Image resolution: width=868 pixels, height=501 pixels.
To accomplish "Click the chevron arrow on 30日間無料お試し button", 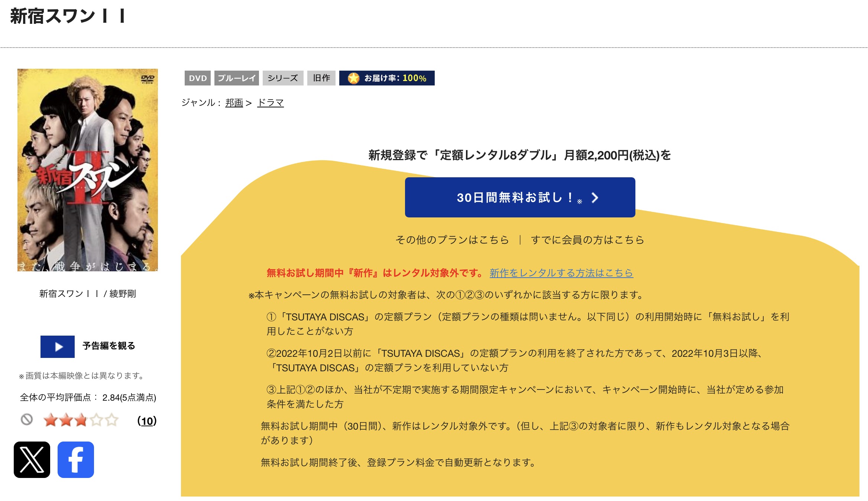I will 595,198.
